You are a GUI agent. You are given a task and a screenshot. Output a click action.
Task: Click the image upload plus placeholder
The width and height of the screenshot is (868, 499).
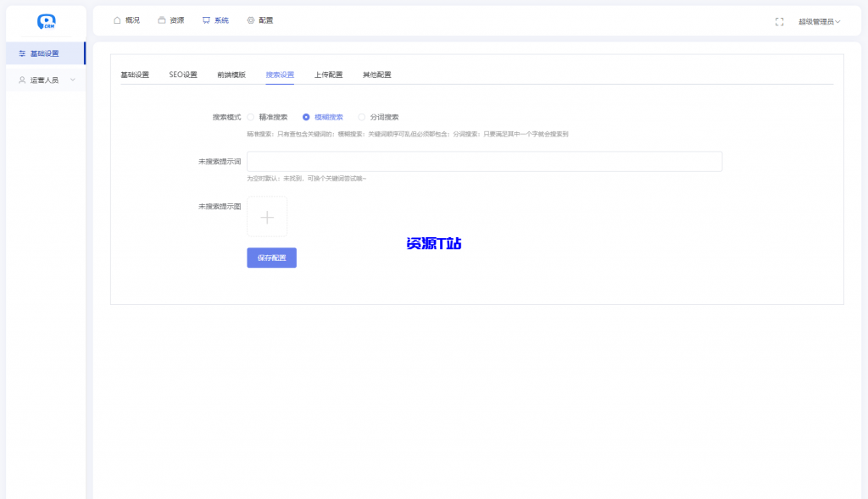coord(267,216)
